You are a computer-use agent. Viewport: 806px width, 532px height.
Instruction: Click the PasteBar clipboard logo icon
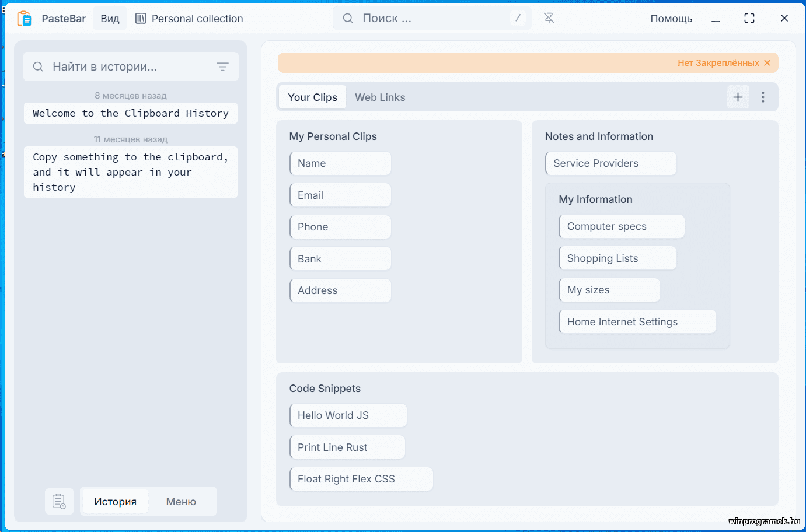click(24, 19)
